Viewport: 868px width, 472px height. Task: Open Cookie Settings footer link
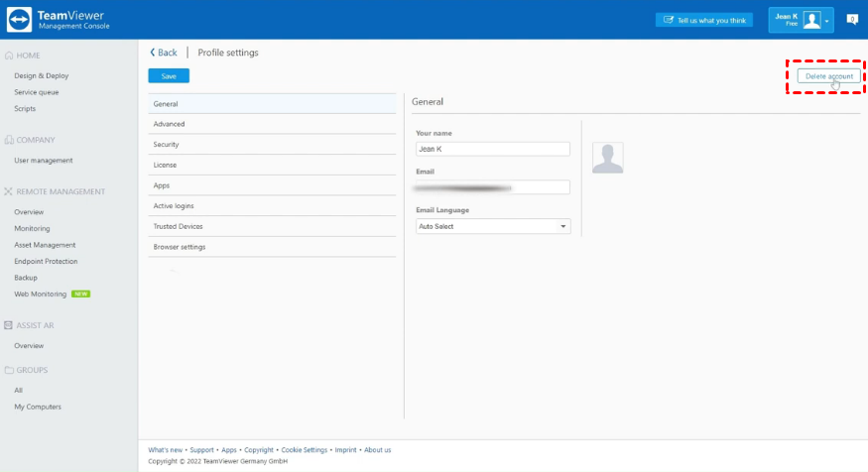point(304,450)
